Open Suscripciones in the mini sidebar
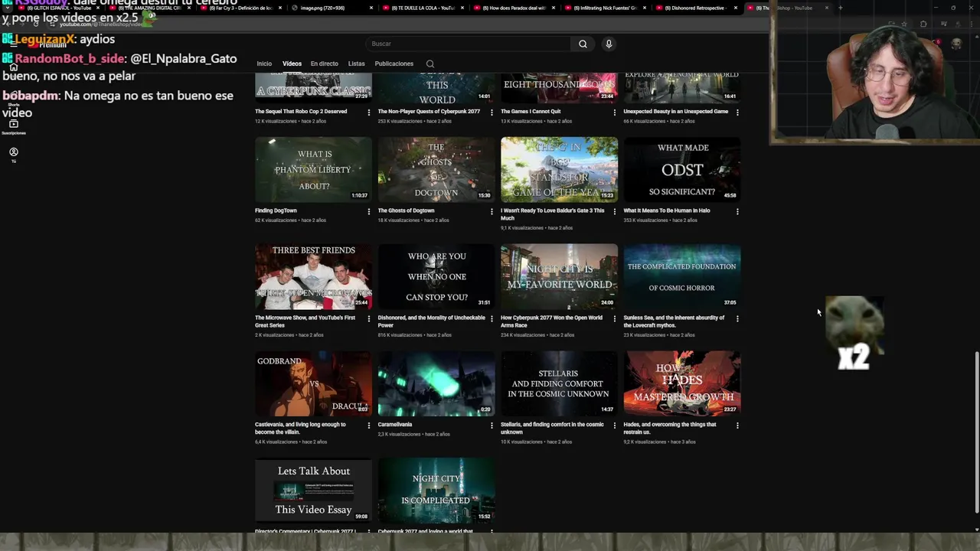The height and width of the screenshot is (551, 980). pos(13,126)
